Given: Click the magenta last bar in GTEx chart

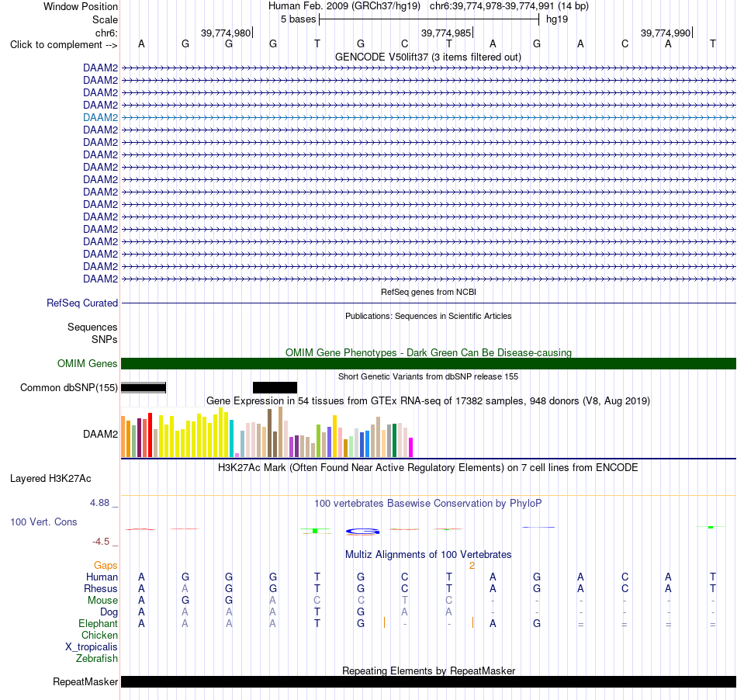Looking at the screenshot, I should coord(411,448).
